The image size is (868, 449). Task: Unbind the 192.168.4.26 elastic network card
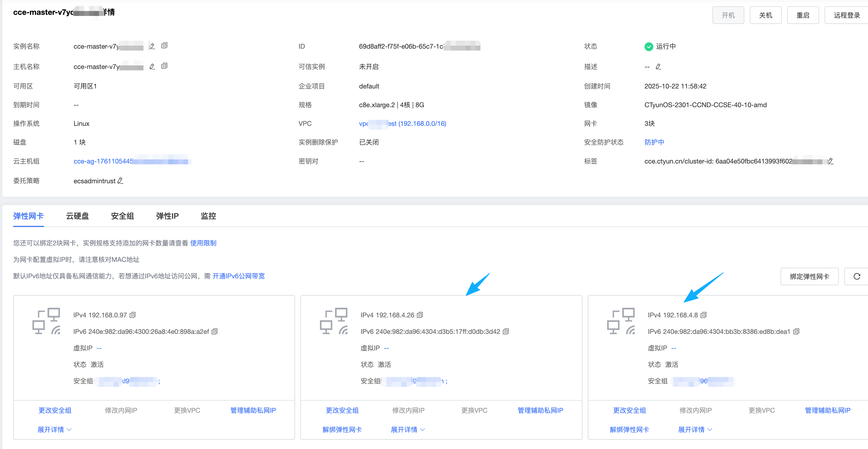coord(342,429)
